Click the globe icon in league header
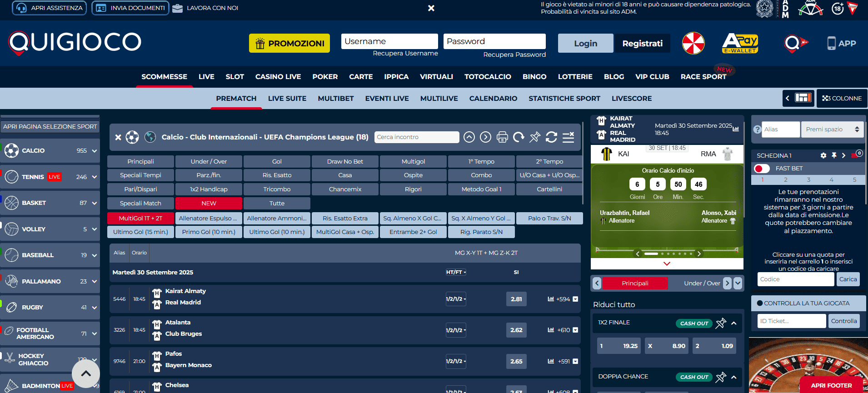The width and height of the screenshot is (868, 393). (150, 137)
